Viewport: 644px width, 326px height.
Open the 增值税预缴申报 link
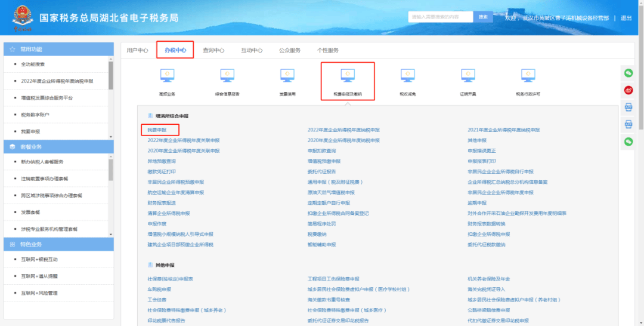click(x=324, y=161)
